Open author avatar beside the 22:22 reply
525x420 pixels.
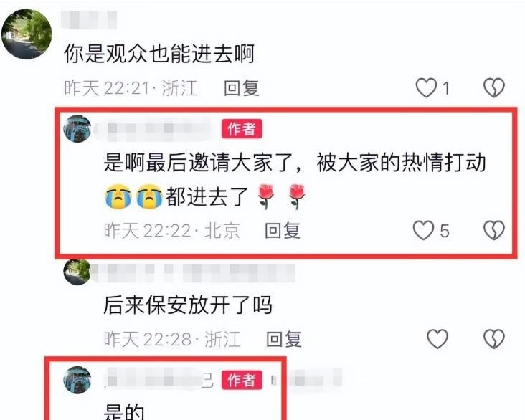[77, 129]
